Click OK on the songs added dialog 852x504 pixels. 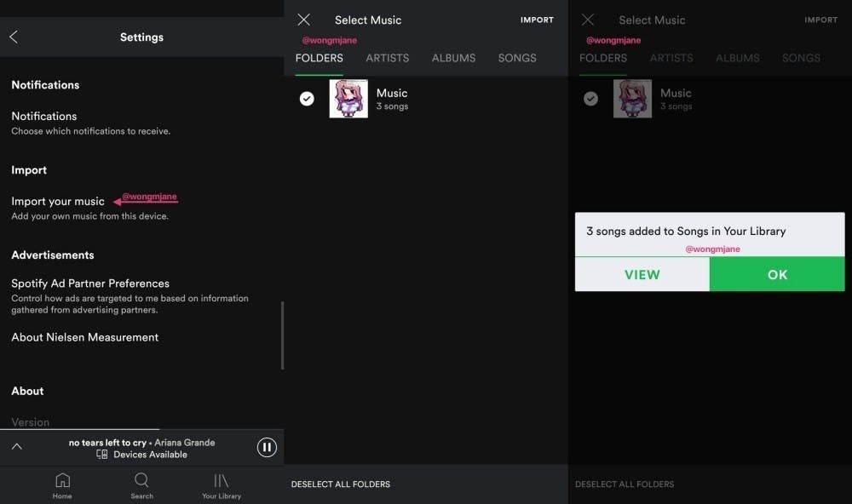(x=776, y=275)
